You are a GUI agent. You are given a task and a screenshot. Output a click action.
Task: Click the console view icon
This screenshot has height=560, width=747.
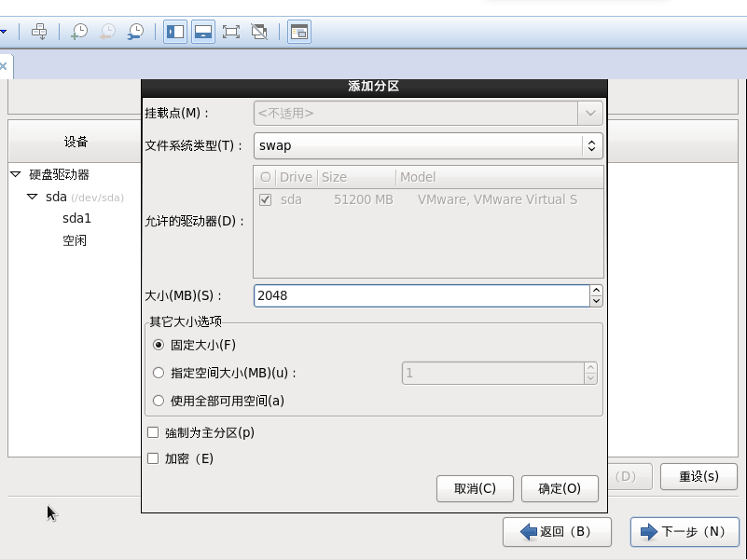click(x=299, y=32)
